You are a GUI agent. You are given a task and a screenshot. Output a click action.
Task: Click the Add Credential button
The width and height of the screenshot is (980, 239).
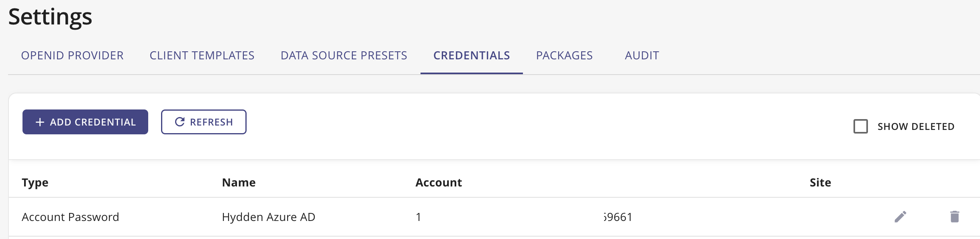[85, 122]
